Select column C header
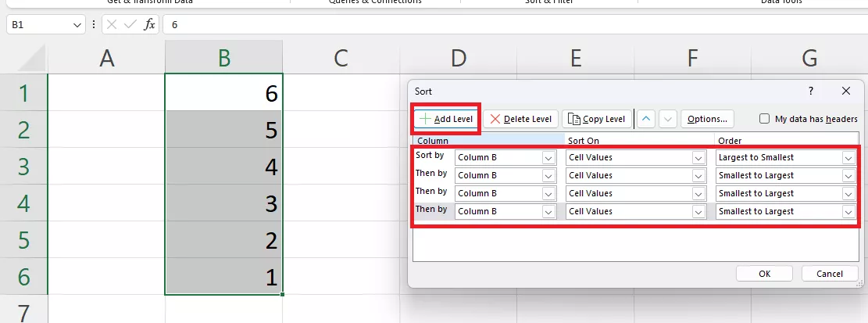Screen dimensions: 868x323 click(x=341, y=58)
